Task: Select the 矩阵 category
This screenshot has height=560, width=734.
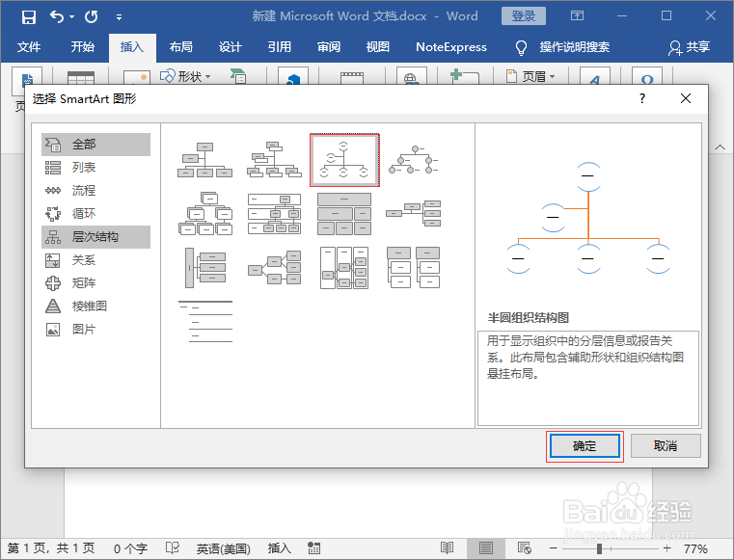Action: pos(95,283)
